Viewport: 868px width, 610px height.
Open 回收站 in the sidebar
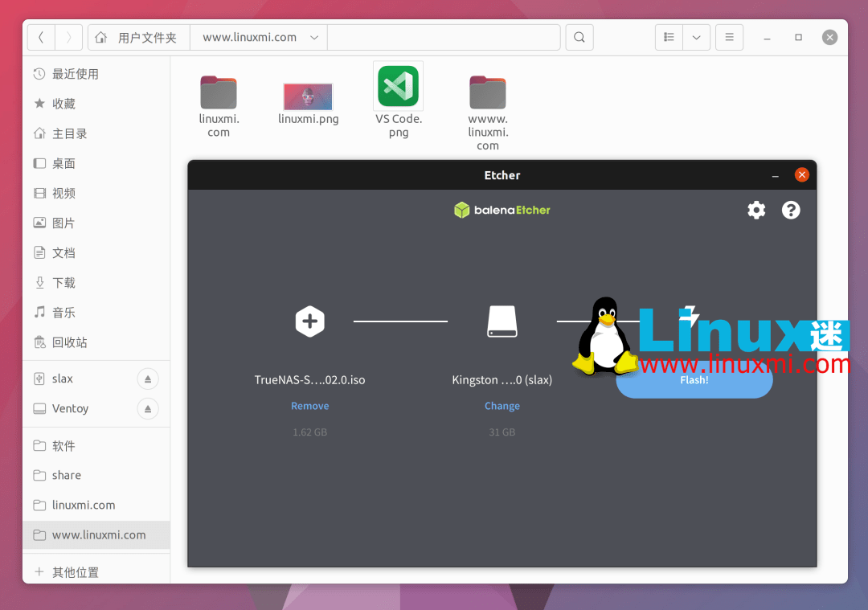96,342
